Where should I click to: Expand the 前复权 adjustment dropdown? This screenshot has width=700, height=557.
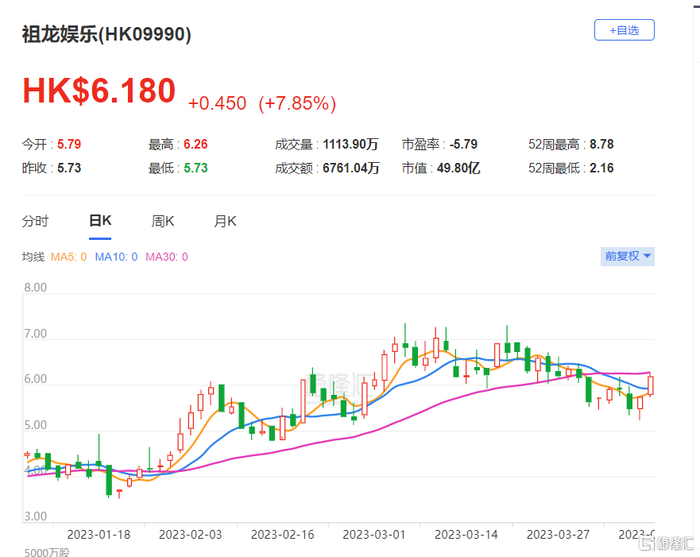point(628,256)
